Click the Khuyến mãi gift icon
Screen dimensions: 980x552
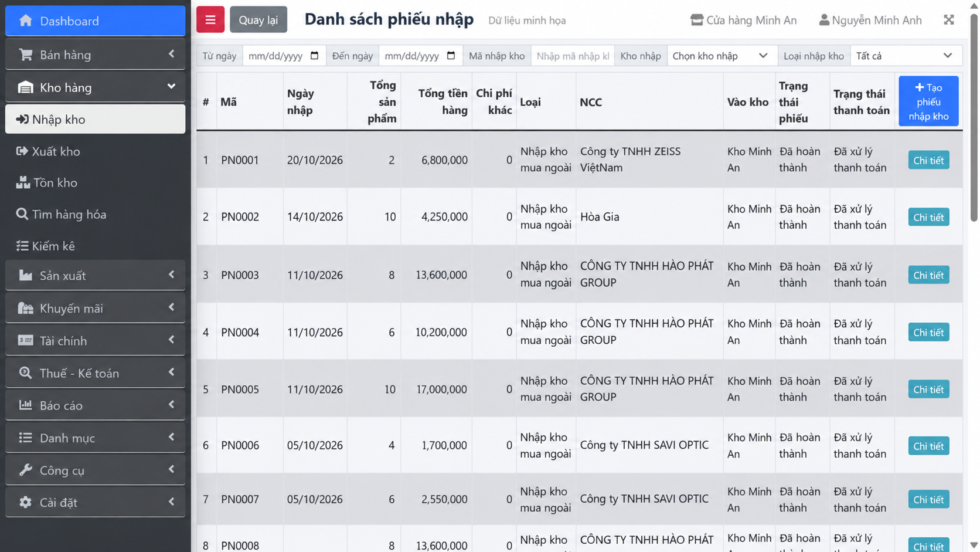pyautogui.click(x=25, y=308)
